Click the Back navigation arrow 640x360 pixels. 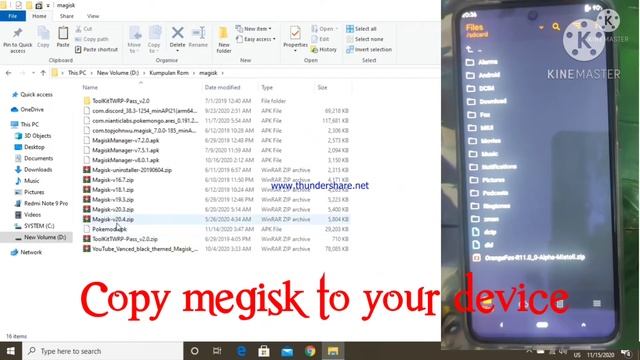point(9,73)
